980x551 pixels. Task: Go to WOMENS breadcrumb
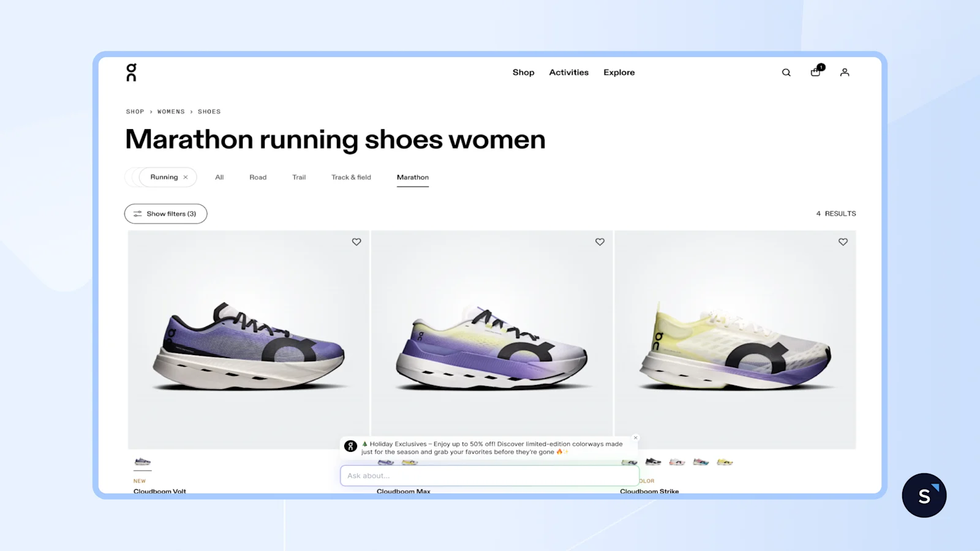pos(171,112)
